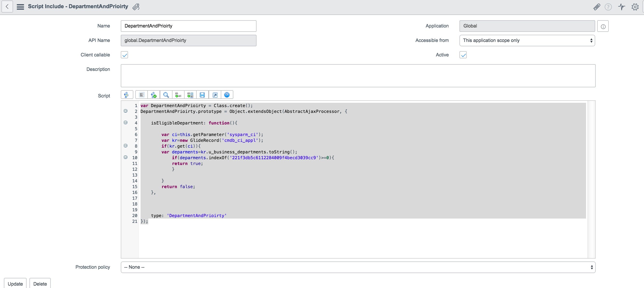Click the Application Global field
This screenshot has width=644, height=288.
pos(527,26)
